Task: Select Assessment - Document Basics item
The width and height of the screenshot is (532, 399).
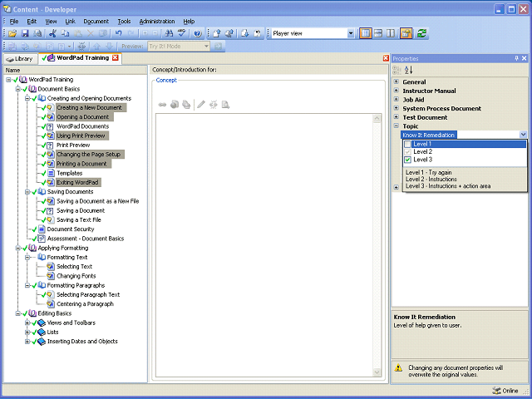Action: click(86, 239)
